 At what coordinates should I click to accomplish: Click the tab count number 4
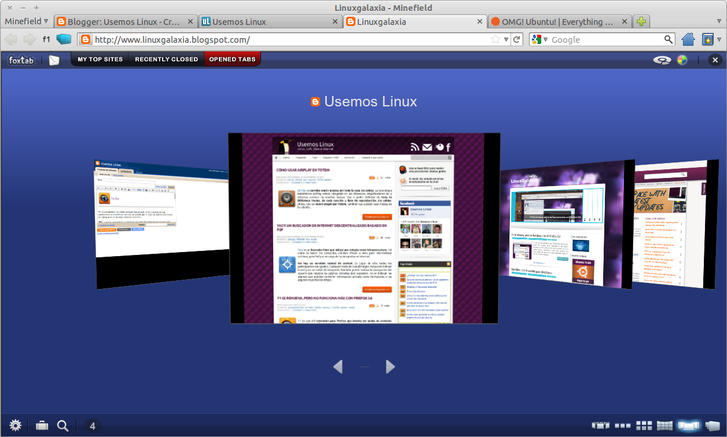[92, 426]
